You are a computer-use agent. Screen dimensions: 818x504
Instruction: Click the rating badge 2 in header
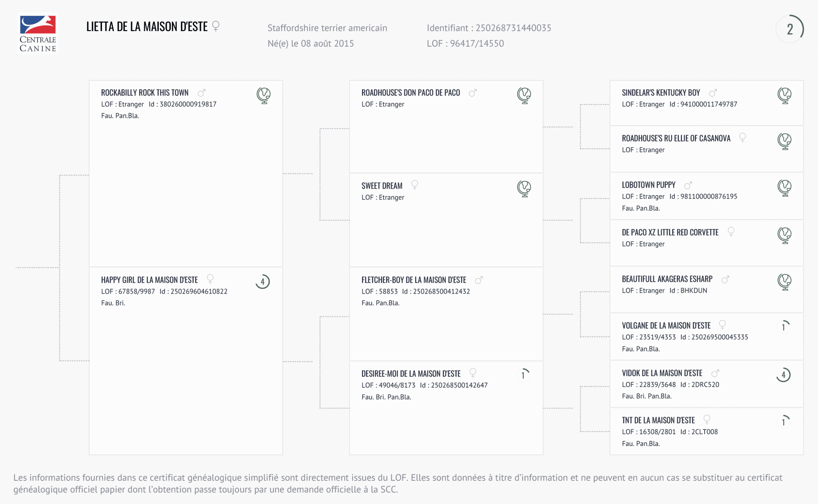tap(790, 29)
